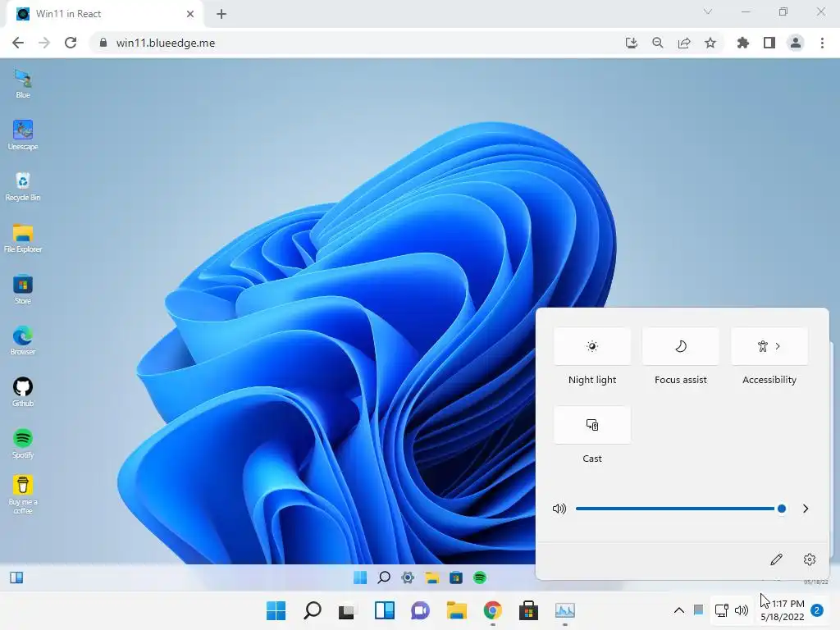This screenshot has height=630, width=840.
Task: Close the Win11 in React tab
Action: [x=190, y=14]
